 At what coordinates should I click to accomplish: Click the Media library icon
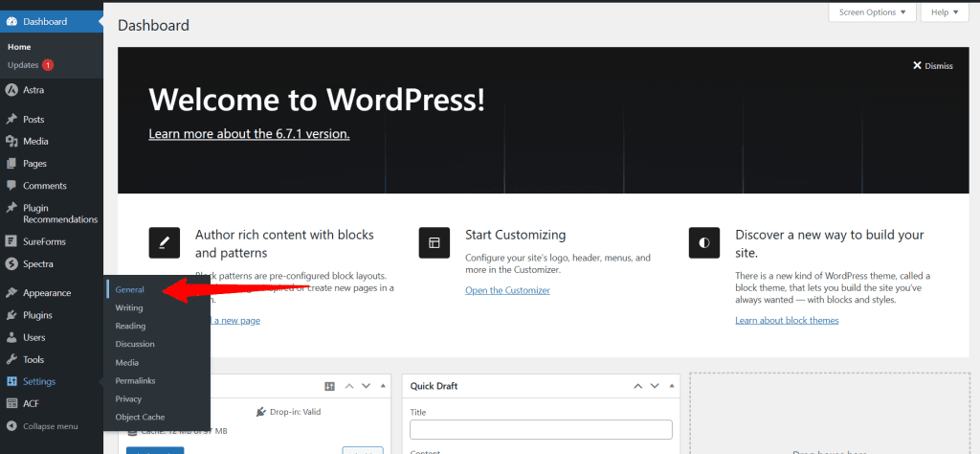pos(11,142)
